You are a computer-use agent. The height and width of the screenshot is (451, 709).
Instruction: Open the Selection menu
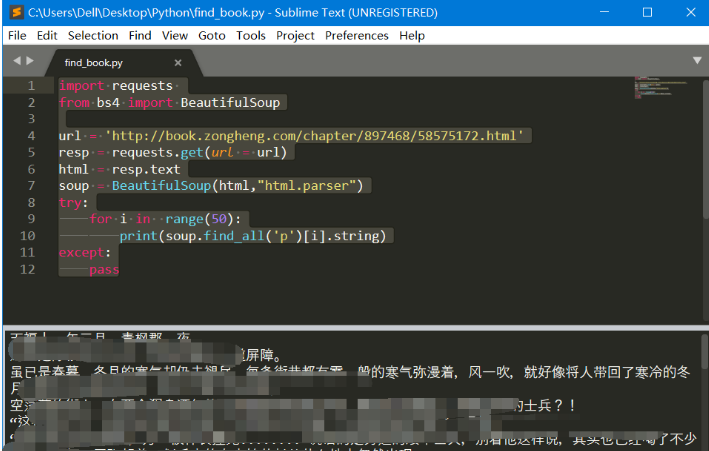click(93, 35)
